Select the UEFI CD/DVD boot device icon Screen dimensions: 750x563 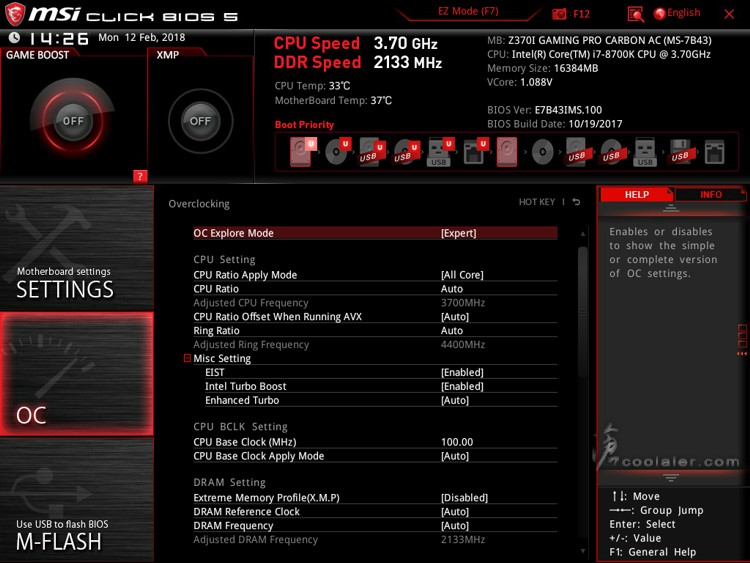tap(337, 152)
